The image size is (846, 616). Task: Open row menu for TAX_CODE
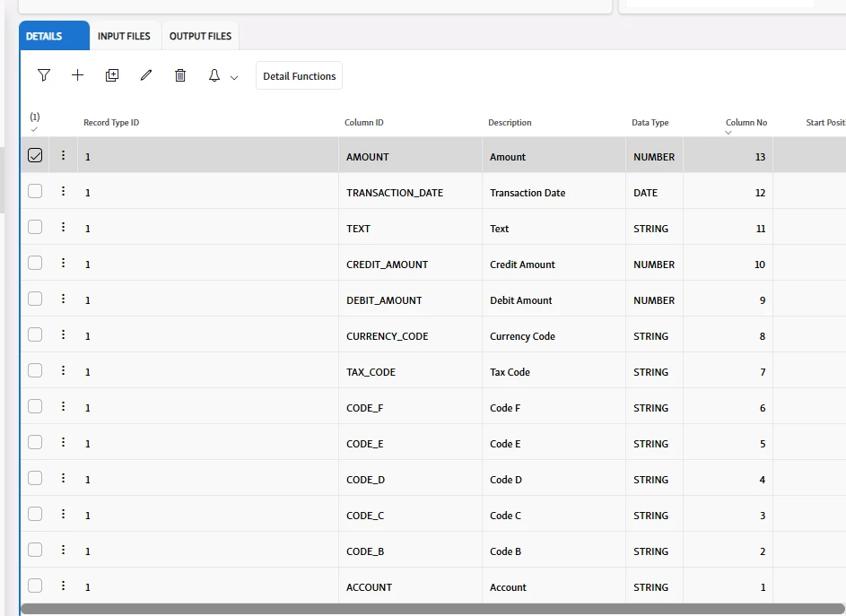point(63,370)
